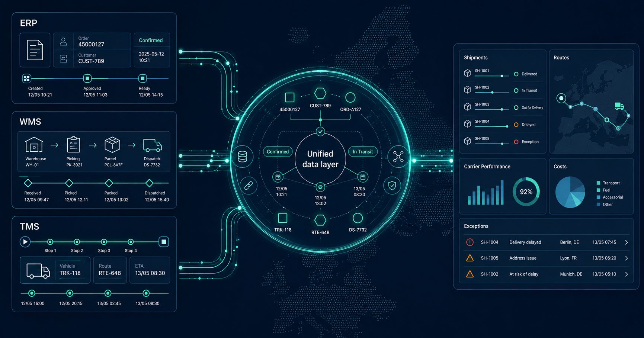Click the user icon beside Order 45000127

tap(64, 41)
